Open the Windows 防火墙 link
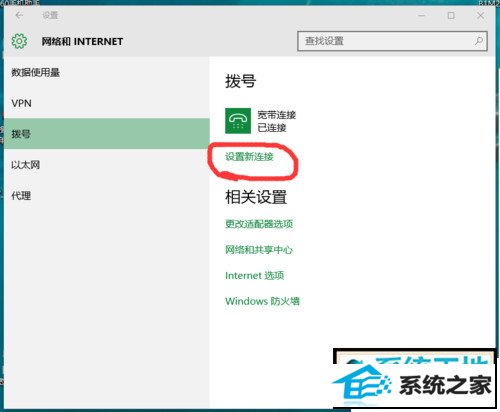This screenshot has height=412, width=500. click(x=262, y=301)
